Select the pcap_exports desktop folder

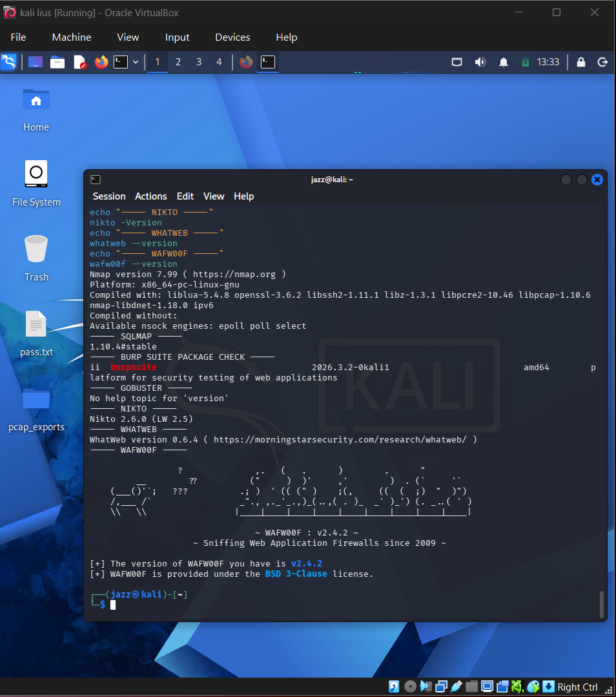pos(36,409)
